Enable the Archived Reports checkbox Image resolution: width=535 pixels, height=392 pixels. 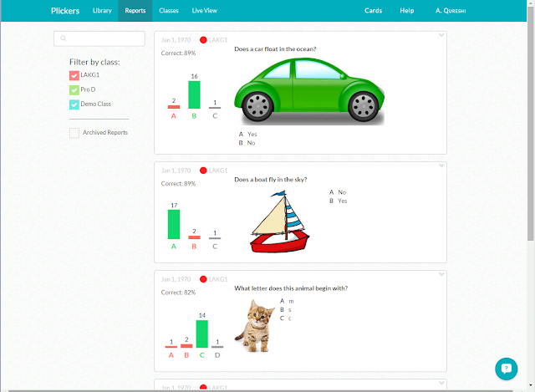(74, 133)
